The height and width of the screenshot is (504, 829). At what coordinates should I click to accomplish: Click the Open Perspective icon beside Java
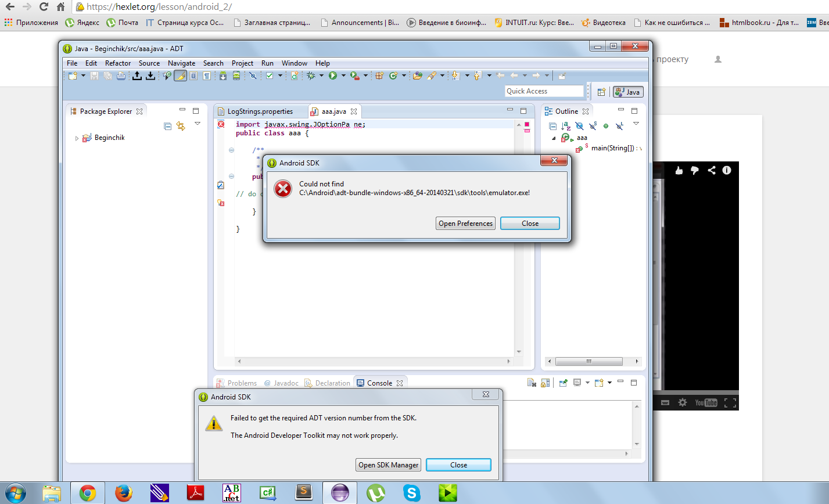pyautogui.click(x=601, y=92)
